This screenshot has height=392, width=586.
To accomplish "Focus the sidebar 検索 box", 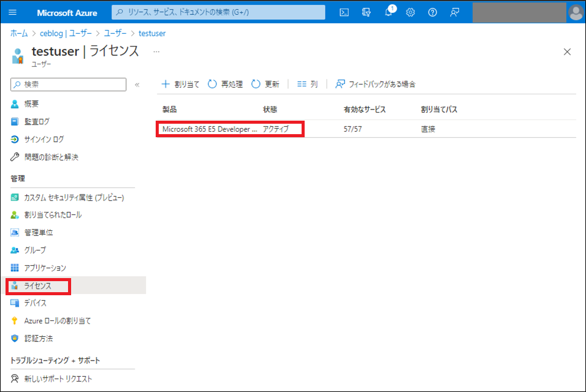I will click(x=69, y=85).
